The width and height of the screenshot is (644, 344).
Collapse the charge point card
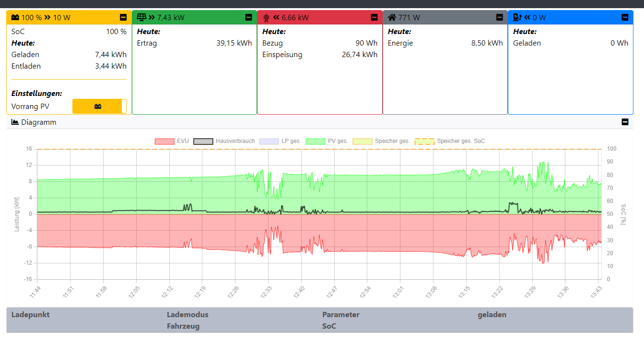624,18
